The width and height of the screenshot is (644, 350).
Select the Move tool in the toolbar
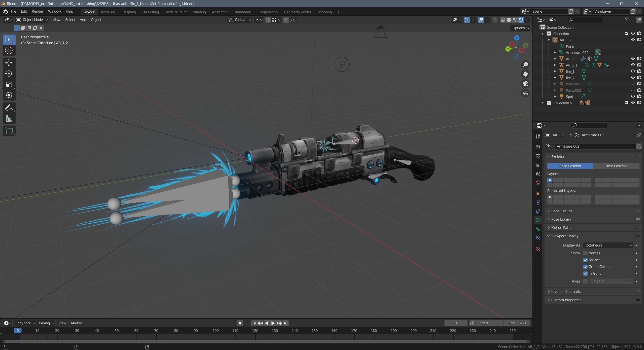tap(9, 62)
